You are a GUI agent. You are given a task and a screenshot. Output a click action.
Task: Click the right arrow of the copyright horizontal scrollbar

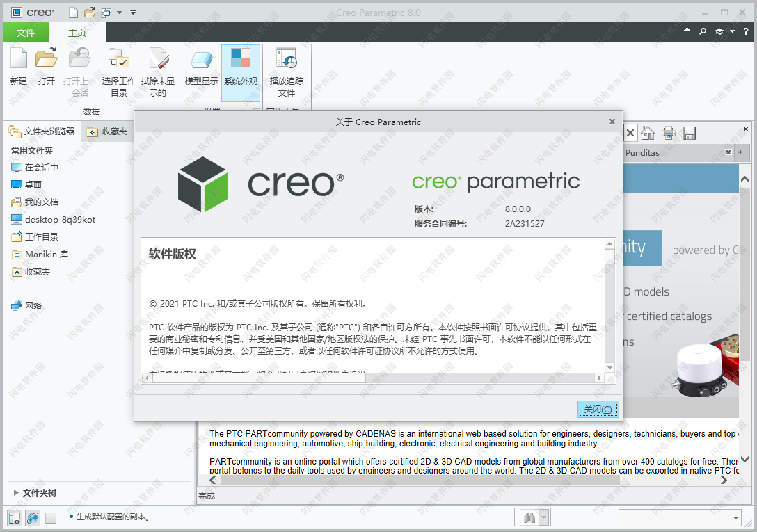point(600,378)
